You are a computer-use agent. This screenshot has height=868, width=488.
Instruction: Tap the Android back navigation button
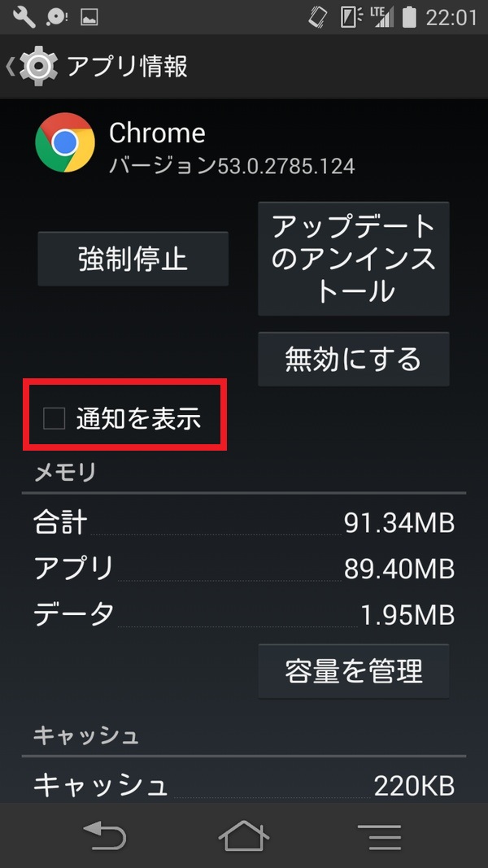tap(105, 834)
